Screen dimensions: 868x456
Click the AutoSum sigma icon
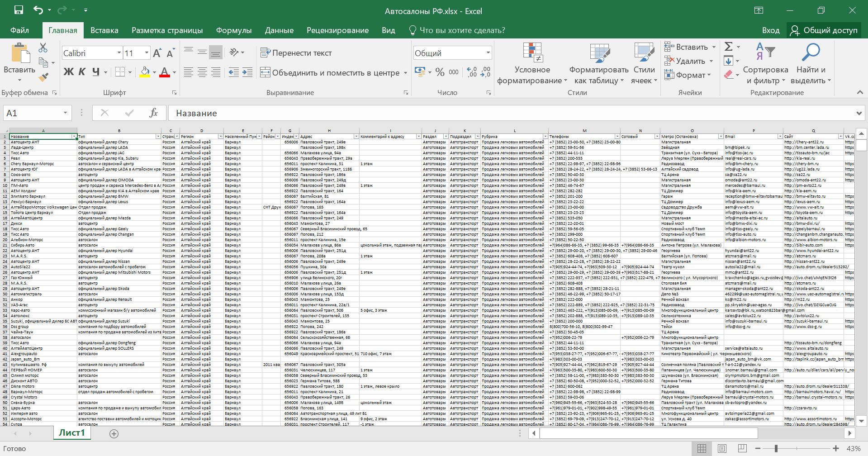(728, 47)
